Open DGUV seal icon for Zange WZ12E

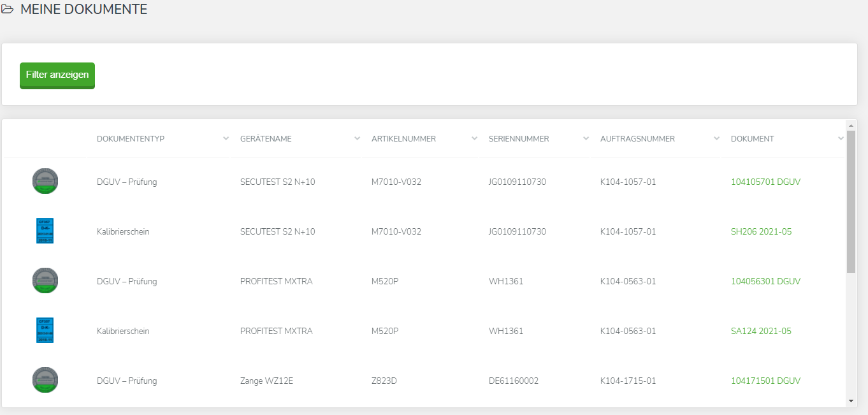tap(45, 380)
